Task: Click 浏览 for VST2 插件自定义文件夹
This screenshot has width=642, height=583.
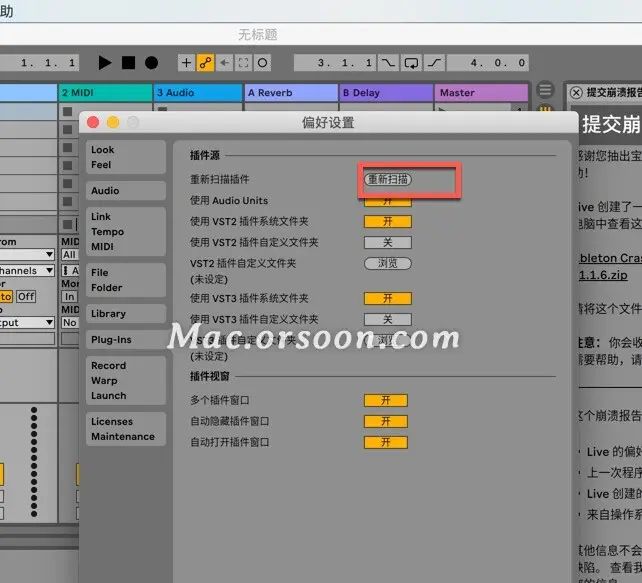Action: 388,263
